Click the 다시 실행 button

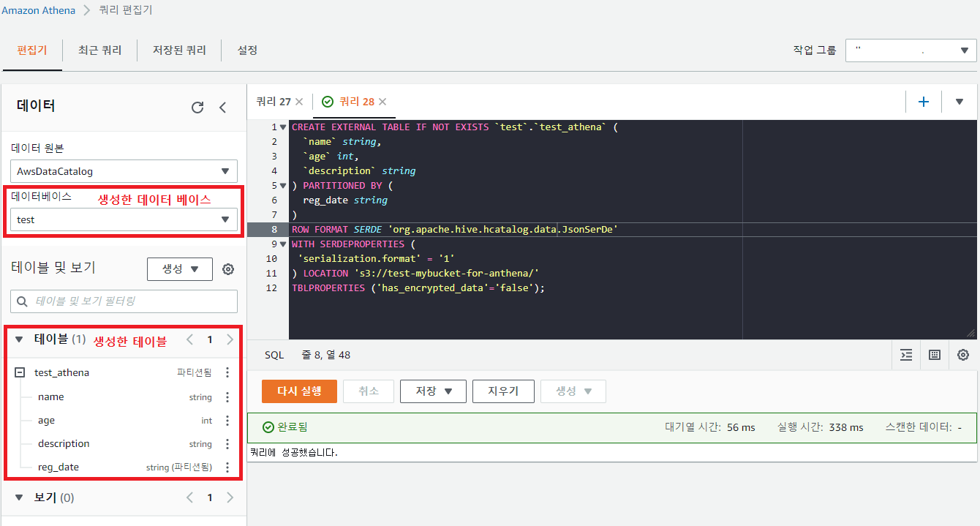pos(299,391)
